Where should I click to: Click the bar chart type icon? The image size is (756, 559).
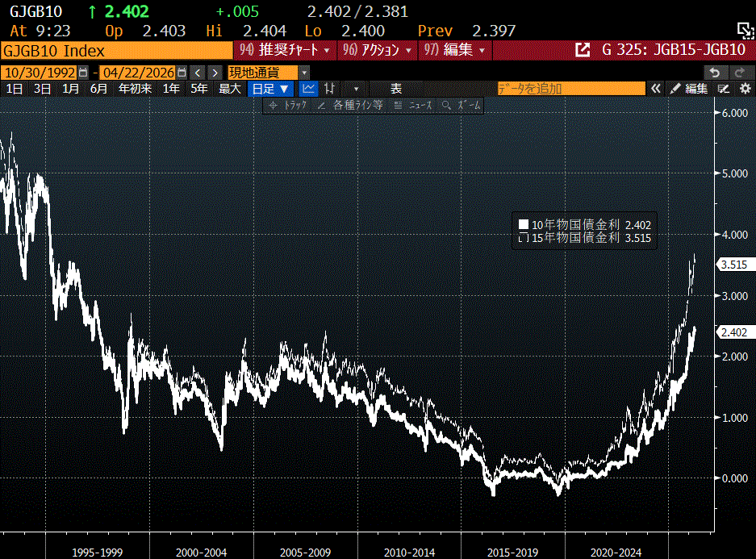tap(330, 89)
